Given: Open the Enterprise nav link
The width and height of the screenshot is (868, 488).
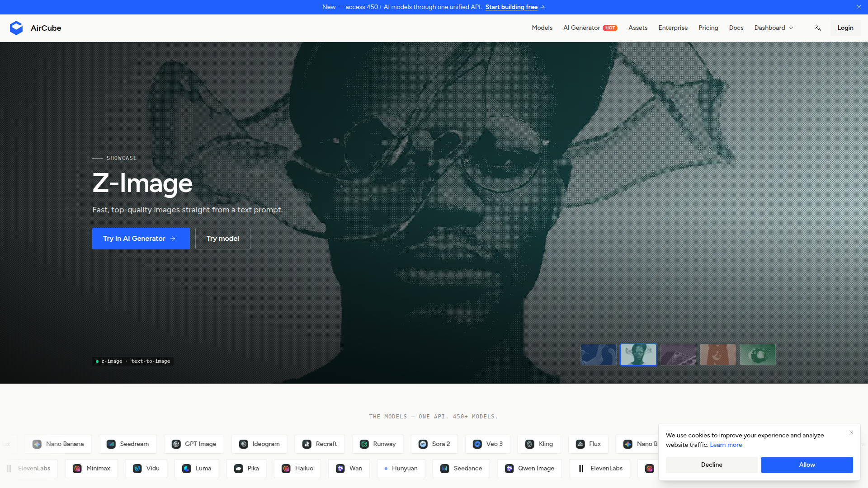Looking at the screenshot, I should pyautogui.click(x=673, y=28).
